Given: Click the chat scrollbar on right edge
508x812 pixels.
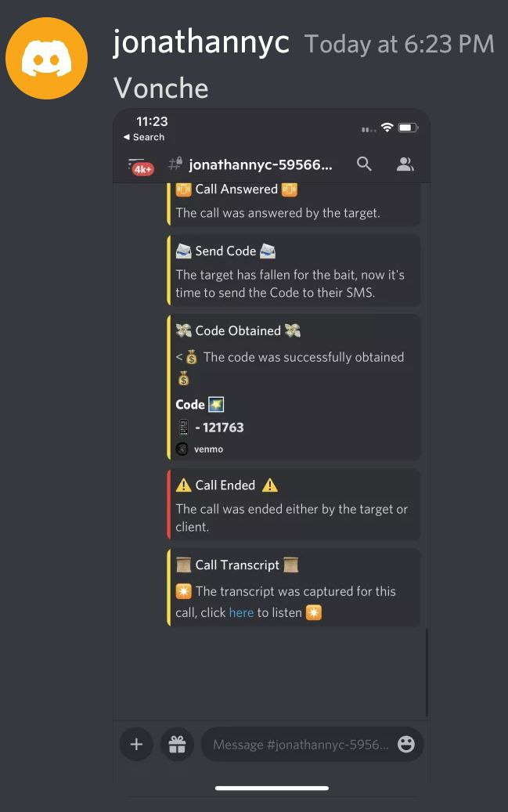Looking at the screenshot, I should coord(427,673).
